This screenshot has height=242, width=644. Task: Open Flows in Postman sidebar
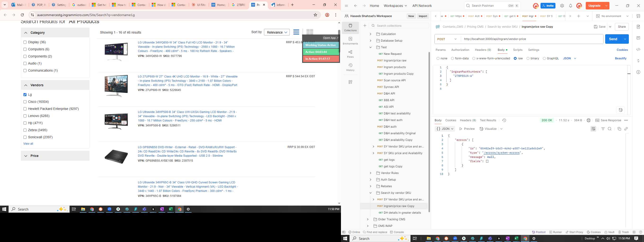[350, 54]
